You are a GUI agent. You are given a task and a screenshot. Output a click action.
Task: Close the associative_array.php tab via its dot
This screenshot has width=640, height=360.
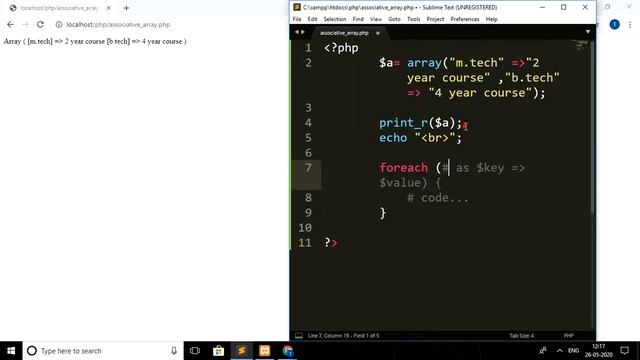pyautogui.click(x=378, y=33)
